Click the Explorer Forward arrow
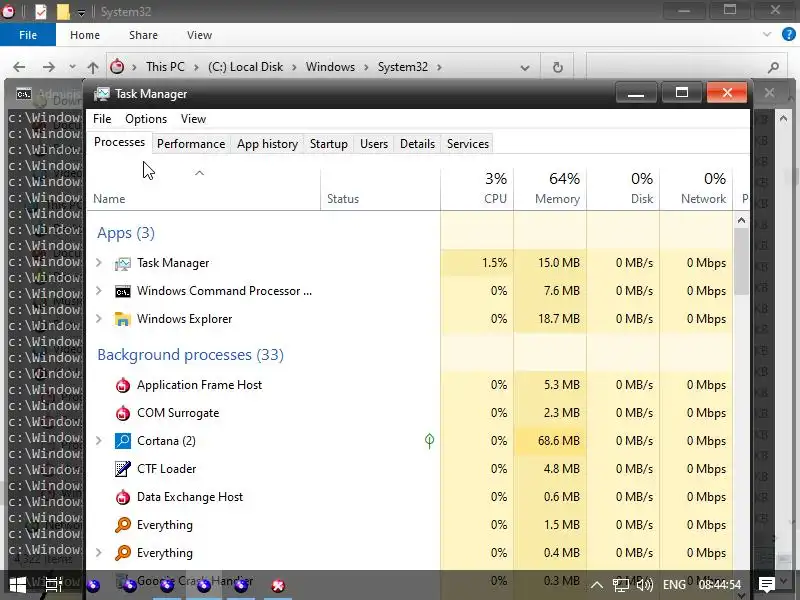 [x=48, y=67]
